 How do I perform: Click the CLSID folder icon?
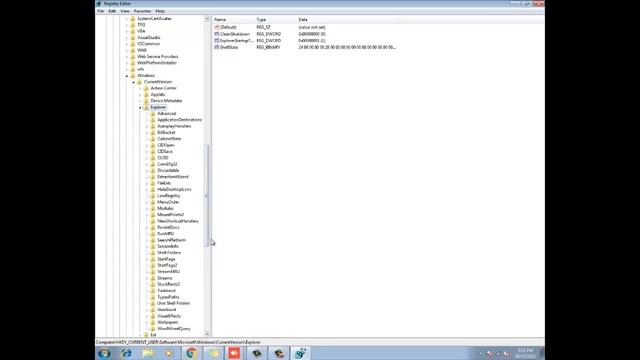153,158
